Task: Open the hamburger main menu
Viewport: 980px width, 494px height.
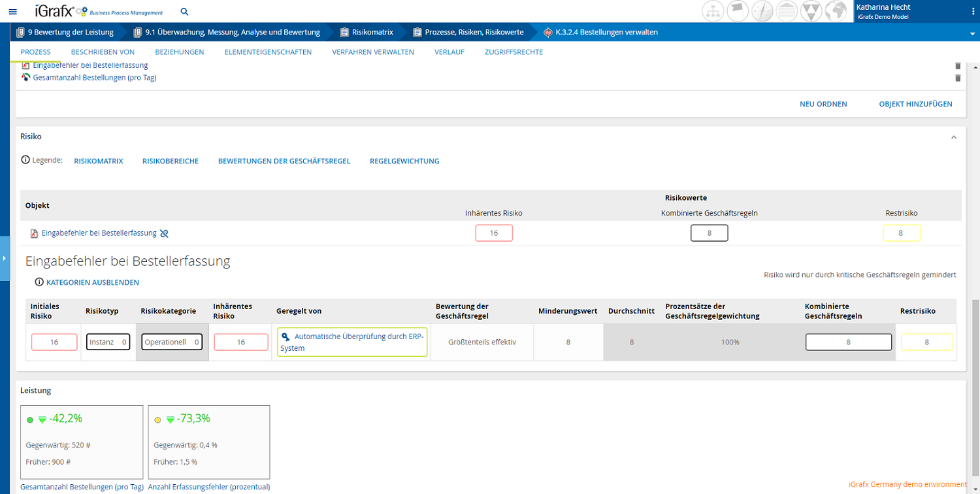Action: pos(12,12)
